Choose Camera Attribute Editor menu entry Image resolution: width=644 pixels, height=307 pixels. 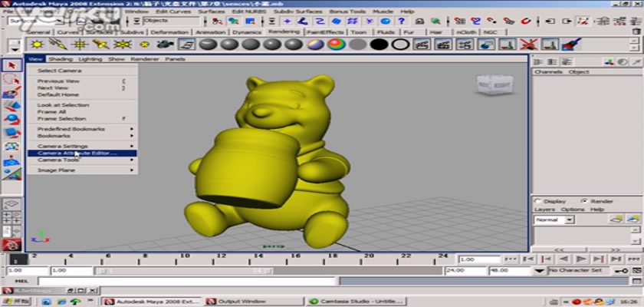(82, 153)
